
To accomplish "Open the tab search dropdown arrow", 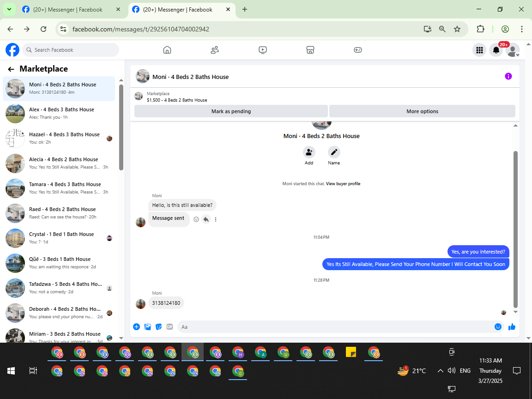I will pos(9,10).
